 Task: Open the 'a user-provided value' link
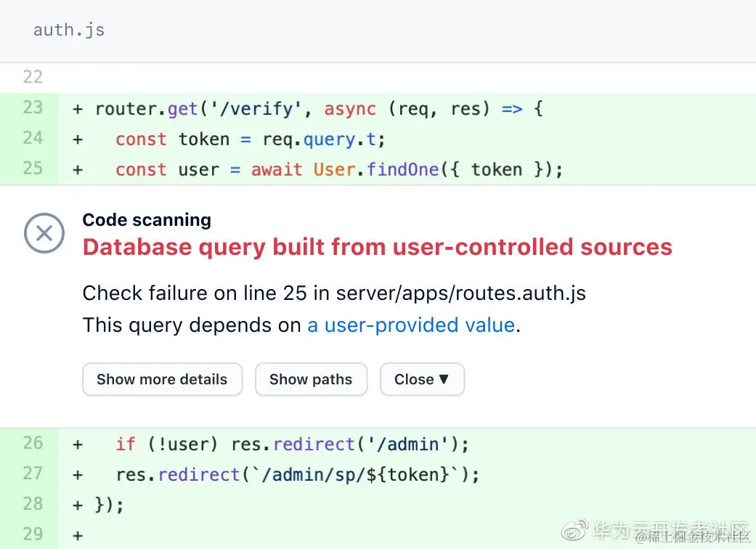point(411,325)
